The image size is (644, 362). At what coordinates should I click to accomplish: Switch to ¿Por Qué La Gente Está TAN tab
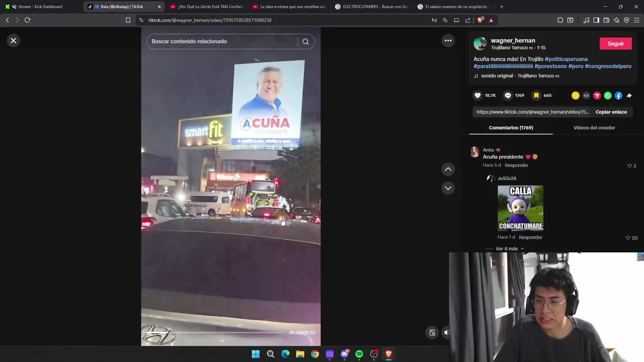pos(206,7)
